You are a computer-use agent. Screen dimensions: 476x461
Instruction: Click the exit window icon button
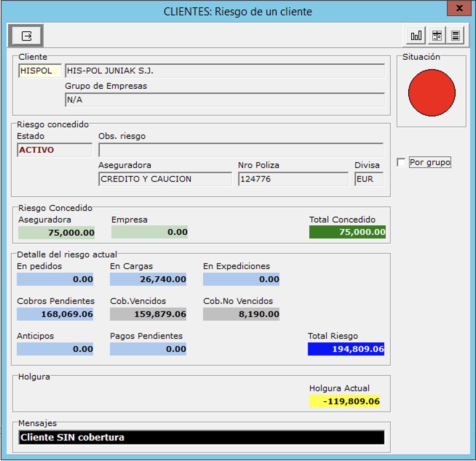(26, 36)
